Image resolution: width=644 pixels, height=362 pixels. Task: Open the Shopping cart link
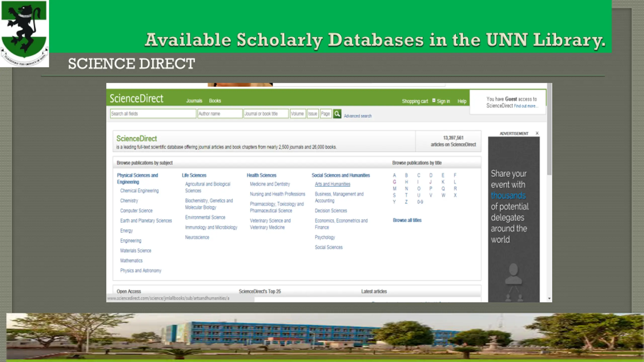coord(415,101)
